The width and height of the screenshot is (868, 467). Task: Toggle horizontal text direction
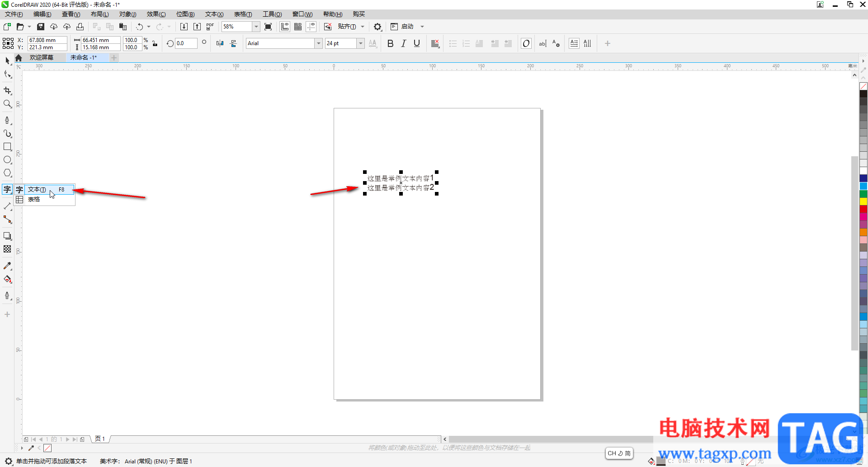[574, 43]
